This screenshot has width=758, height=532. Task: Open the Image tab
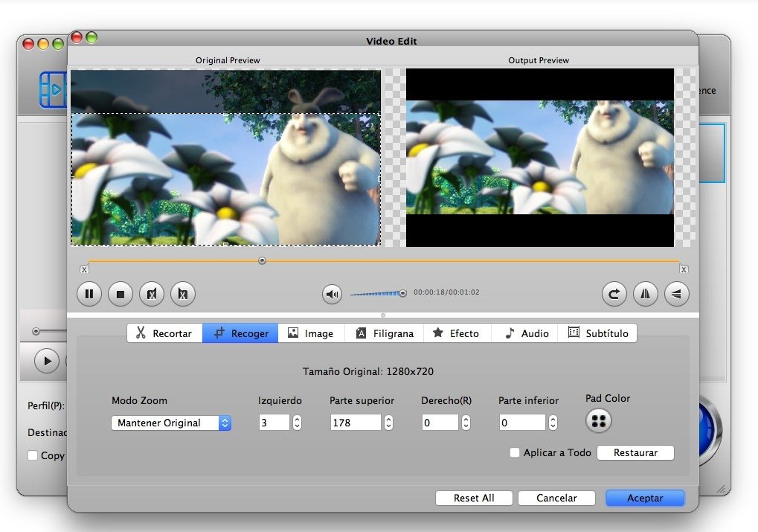(312, 333)
